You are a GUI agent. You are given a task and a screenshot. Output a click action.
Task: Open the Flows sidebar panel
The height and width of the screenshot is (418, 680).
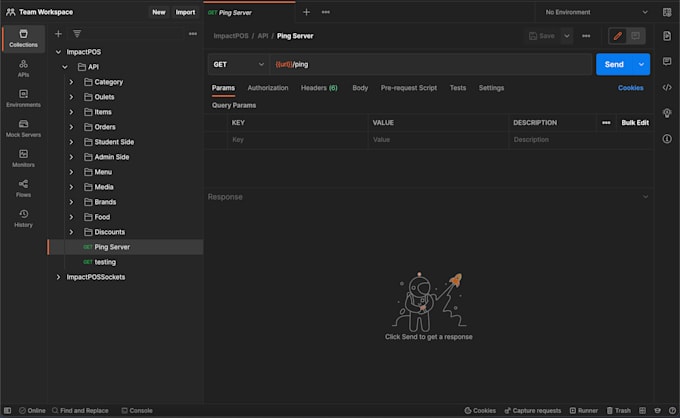point(23,188)
